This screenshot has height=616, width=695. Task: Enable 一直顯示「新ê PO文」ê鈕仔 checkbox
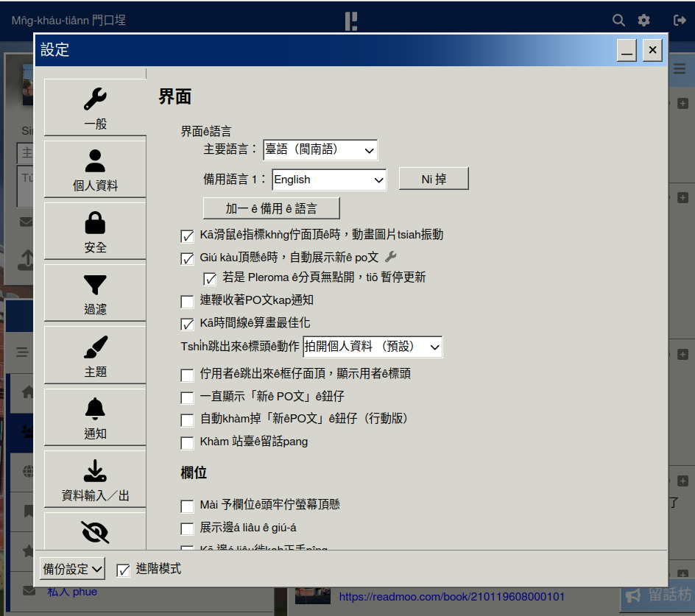(x=187, y=397)
